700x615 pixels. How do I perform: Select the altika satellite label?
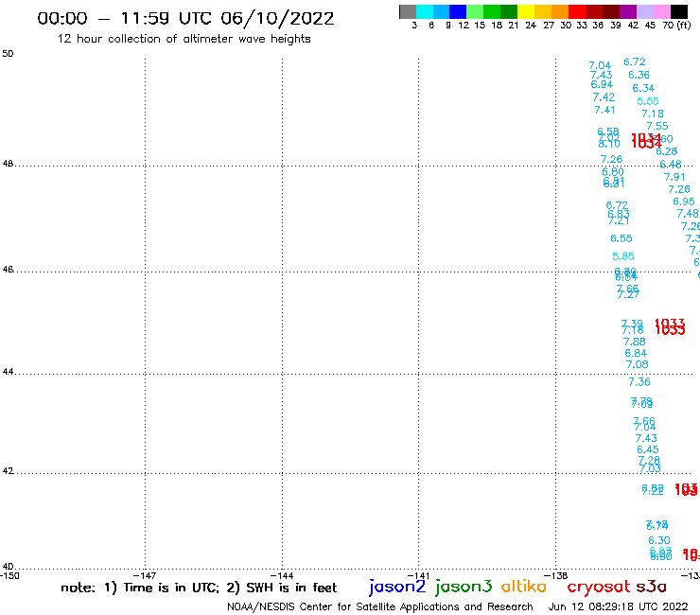(x=524, y=587)
